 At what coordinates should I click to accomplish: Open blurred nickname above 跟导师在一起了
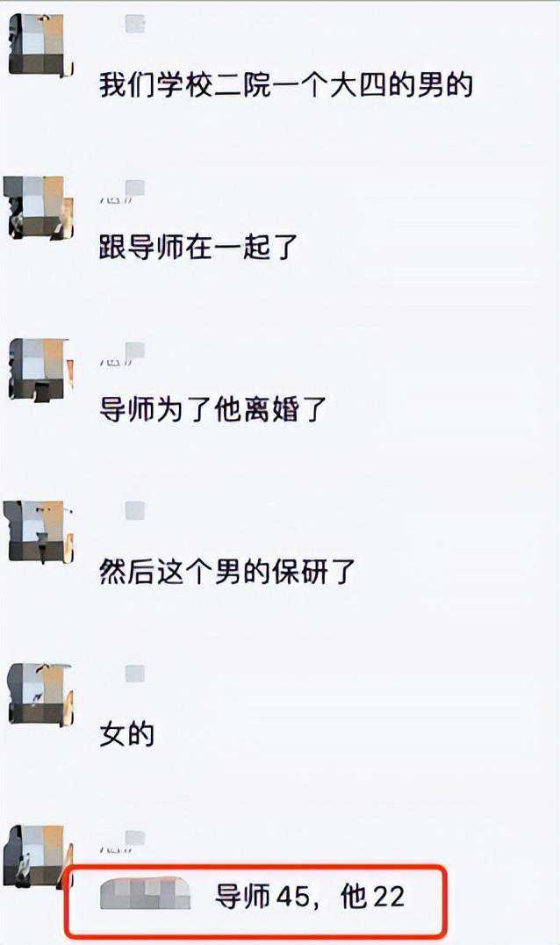coord(123,191)
